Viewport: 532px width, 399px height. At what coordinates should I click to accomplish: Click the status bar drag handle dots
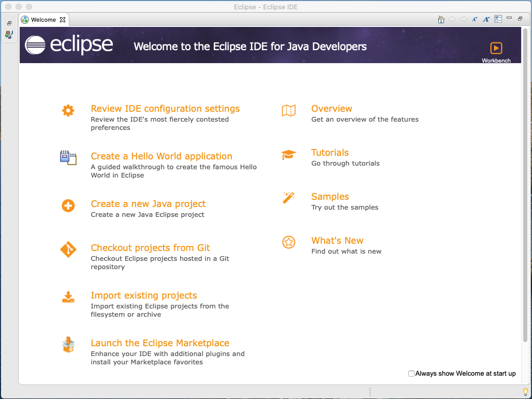370,392
